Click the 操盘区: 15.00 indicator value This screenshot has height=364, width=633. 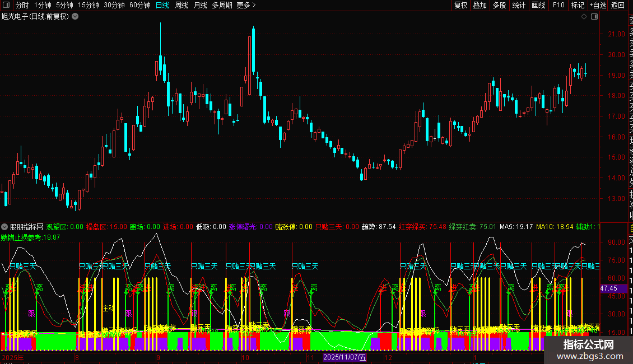click(106, 227)
